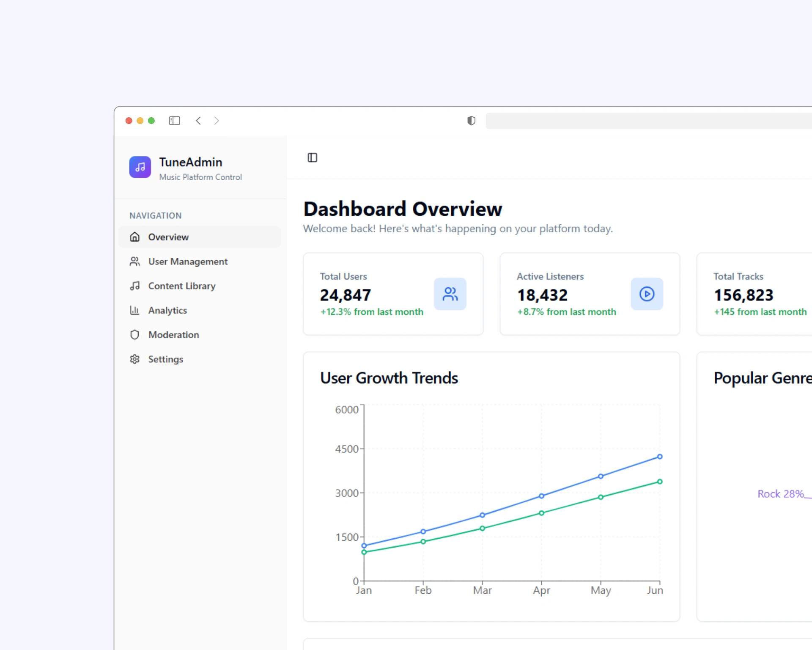Click the Active Listeners value 18,432
This screenshot has height=650, width=812.
tap(542, 295)
